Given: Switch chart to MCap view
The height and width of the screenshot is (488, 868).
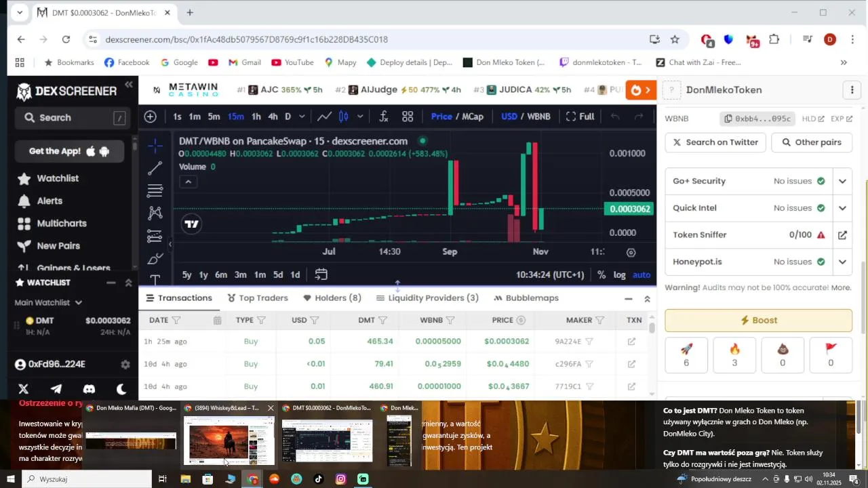Looking at the screenshot, I should click(473, 117).
